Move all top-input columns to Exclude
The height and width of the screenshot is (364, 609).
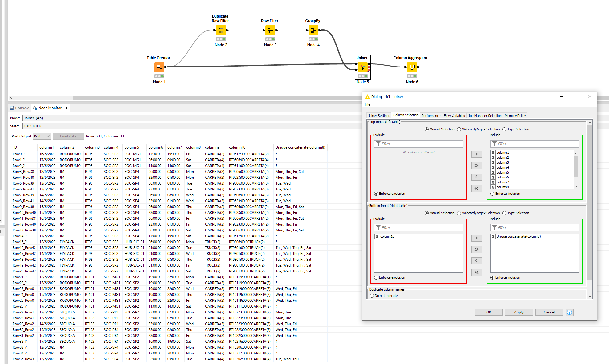pos(476,188)
